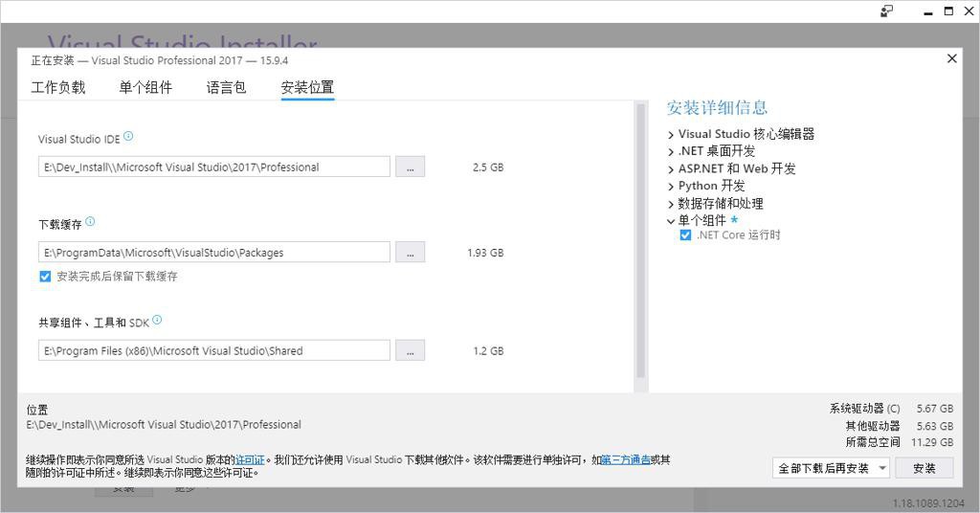Click the 2.5 GB size value
This screenshot has height=513, width=980.
[488, 167]
